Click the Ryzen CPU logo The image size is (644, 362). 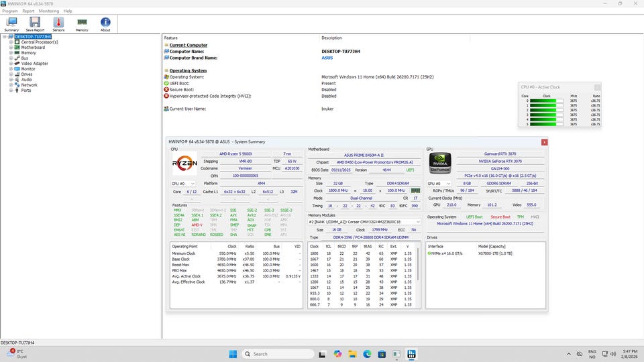(184, 164)
